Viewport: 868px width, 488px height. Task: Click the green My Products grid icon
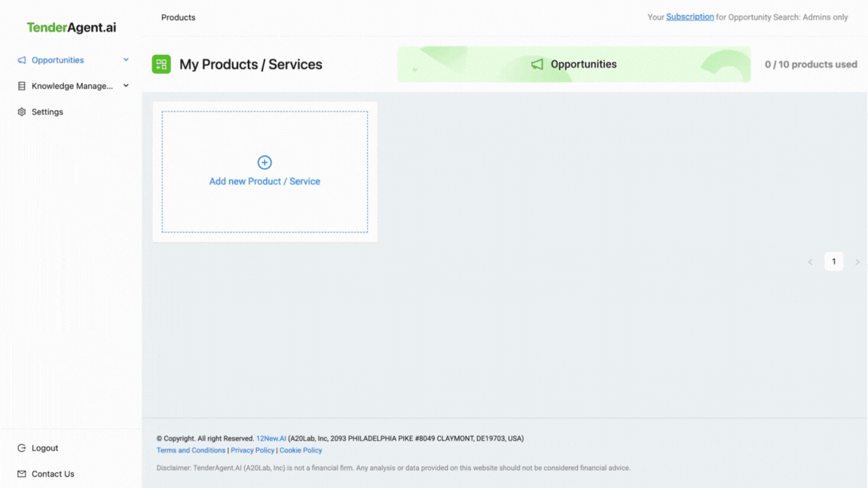tap(161, 65)
